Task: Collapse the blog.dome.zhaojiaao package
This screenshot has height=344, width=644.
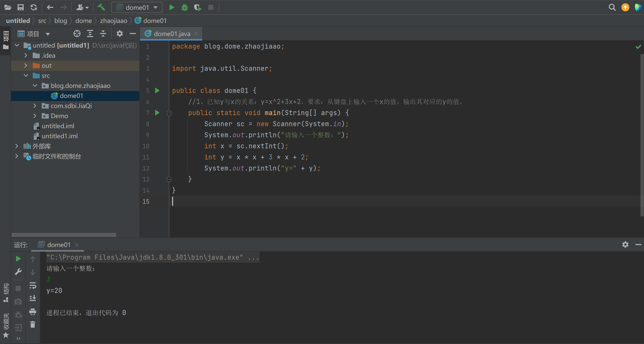Action: (x=35, y=86)
